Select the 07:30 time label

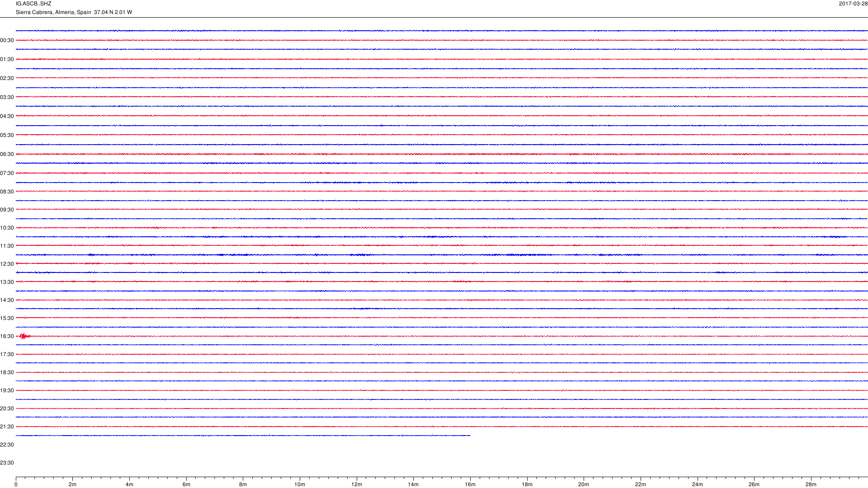(x=7, y=174)
